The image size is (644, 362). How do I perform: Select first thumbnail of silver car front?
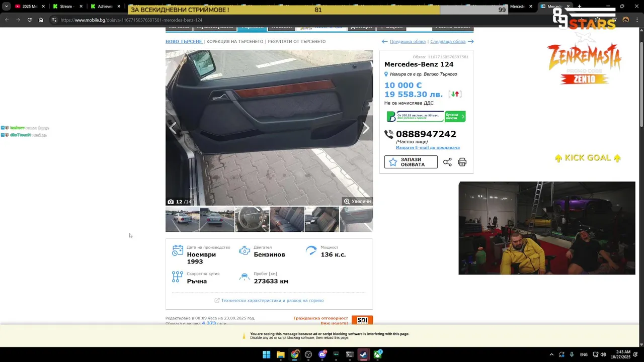coord(182,219)
